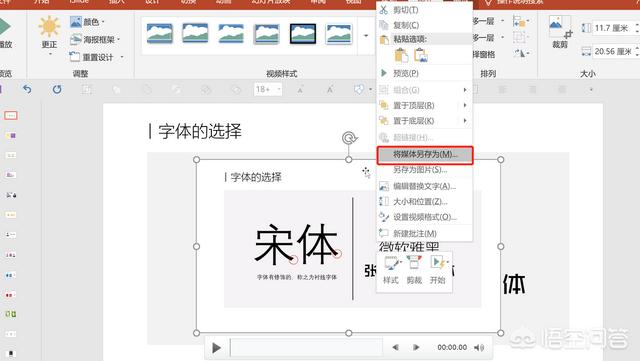Click the slide title 字体的选择
Image resolution: width=640 pixels, height=361 pixels.
200,131
